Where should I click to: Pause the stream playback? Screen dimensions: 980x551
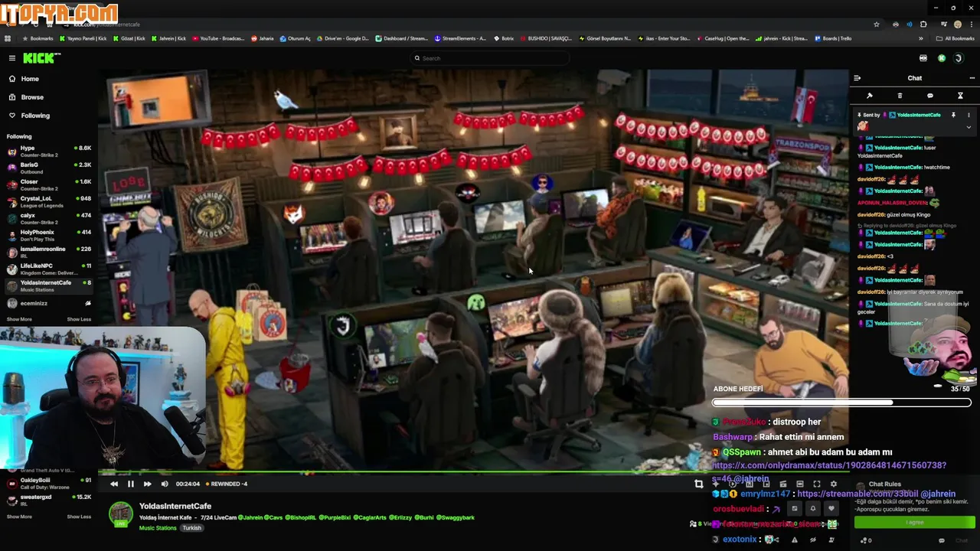131,484
